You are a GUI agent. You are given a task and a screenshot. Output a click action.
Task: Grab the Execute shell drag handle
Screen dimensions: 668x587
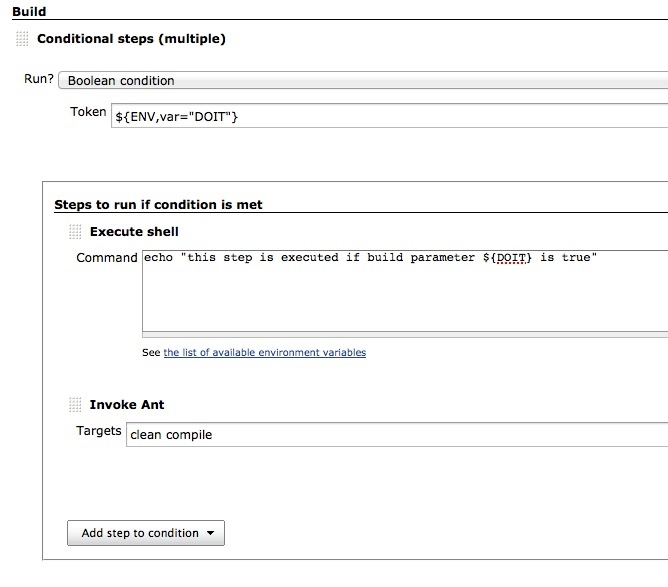75,232
